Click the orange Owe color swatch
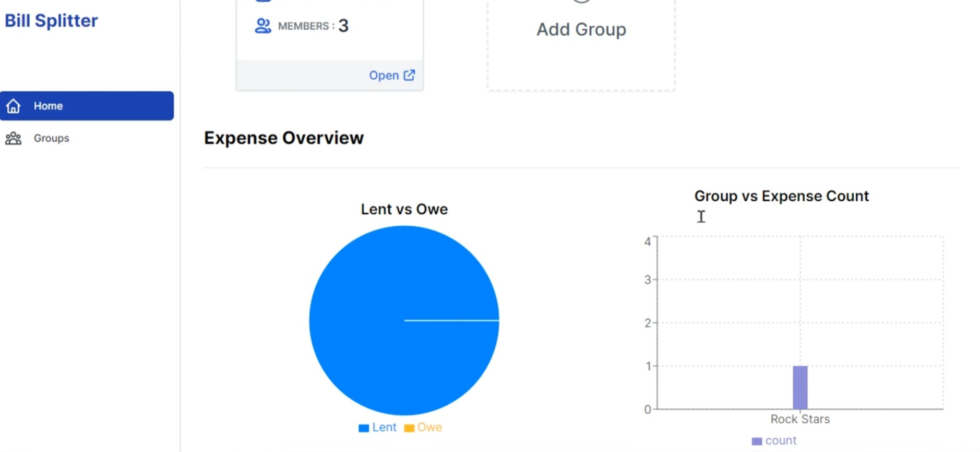 pyautogui.click(x=409, y=427)
